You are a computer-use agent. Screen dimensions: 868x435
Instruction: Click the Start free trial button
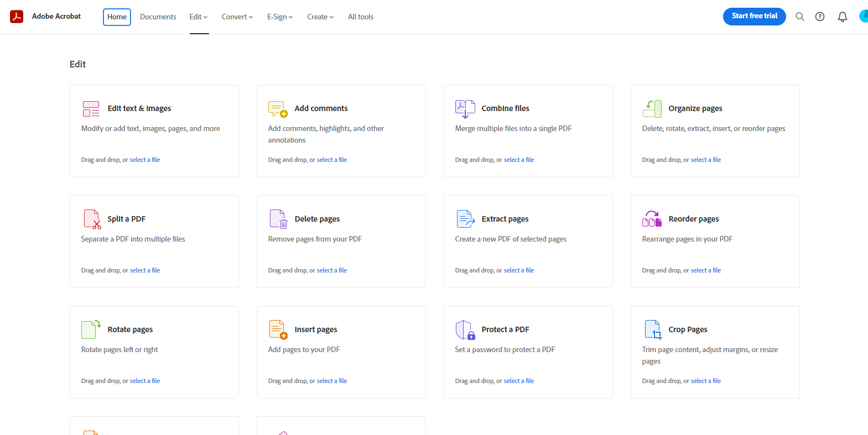pos(754,16)
